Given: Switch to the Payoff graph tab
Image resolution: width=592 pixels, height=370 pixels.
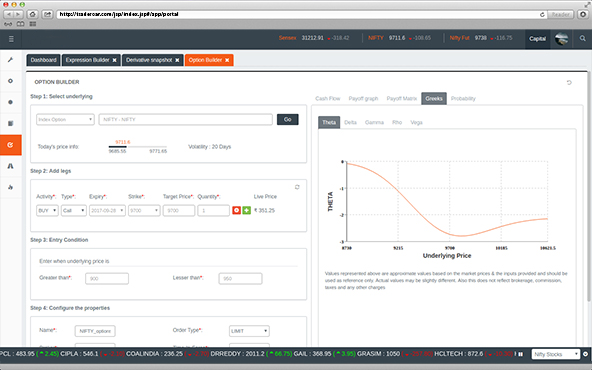Looking at the screenshot, I should pos(363,99).
